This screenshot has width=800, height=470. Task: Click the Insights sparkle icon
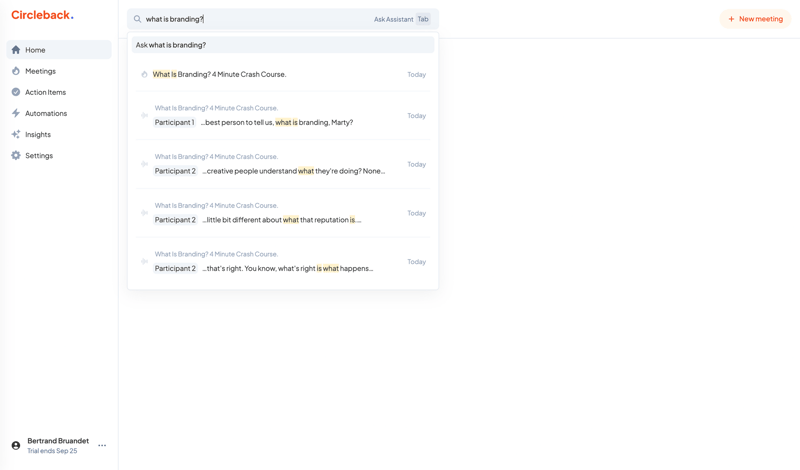coord(16,134)
